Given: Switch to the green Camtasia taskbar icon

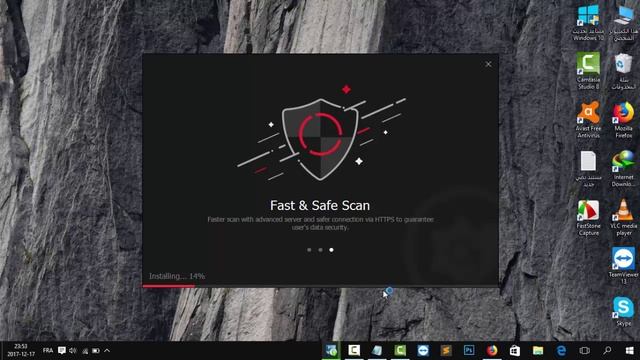Looking at the screenshot, I should point(400,351).
